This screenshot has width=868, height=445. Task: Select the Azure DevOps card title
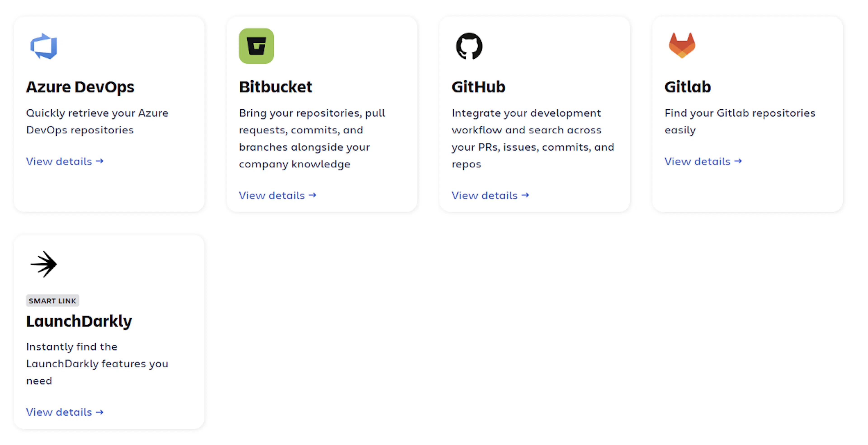point(80,87)
